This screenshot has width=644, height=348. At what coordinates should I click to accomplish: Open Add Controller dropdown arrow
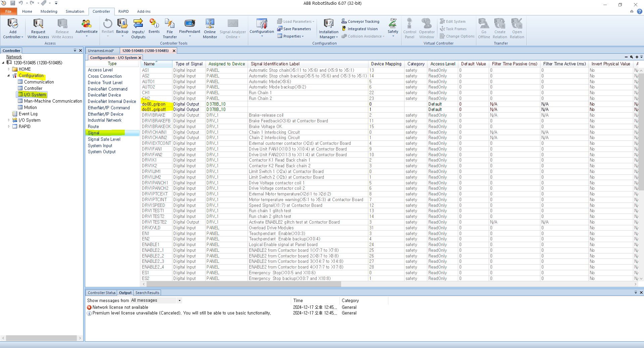click(x=22, y=37)
